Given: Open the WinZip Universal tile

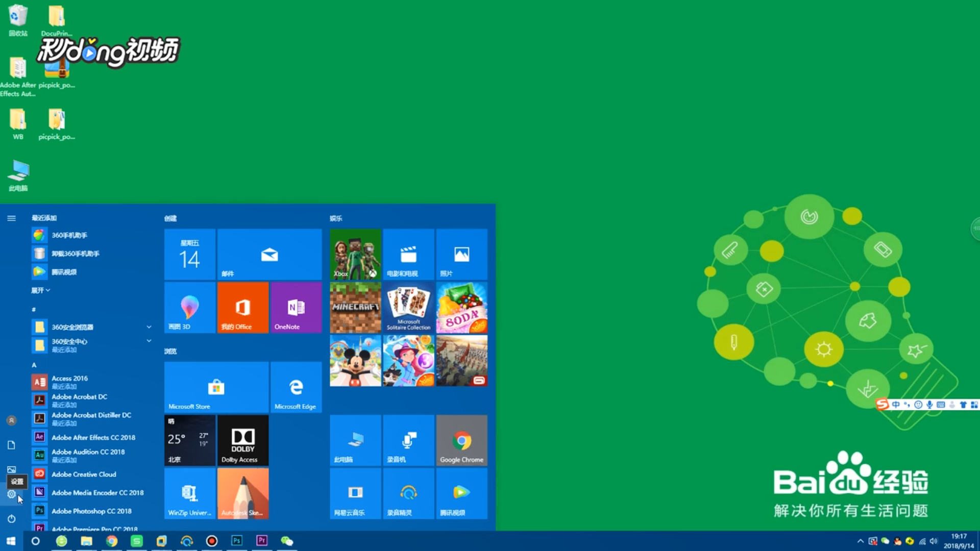Looking at the screenshot, I should coord(190,493).
